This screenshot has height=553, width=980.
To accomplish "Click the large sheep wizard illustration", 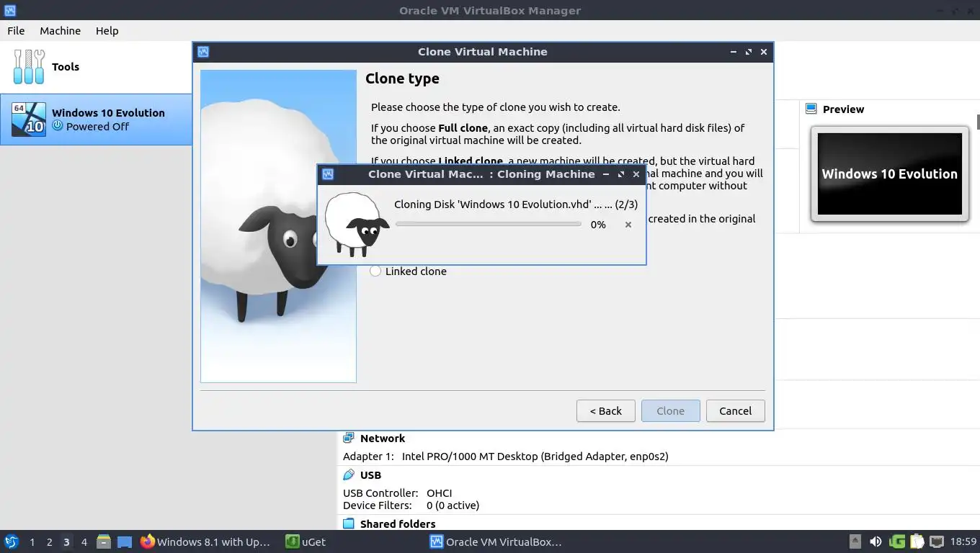I will coord(278,226).
